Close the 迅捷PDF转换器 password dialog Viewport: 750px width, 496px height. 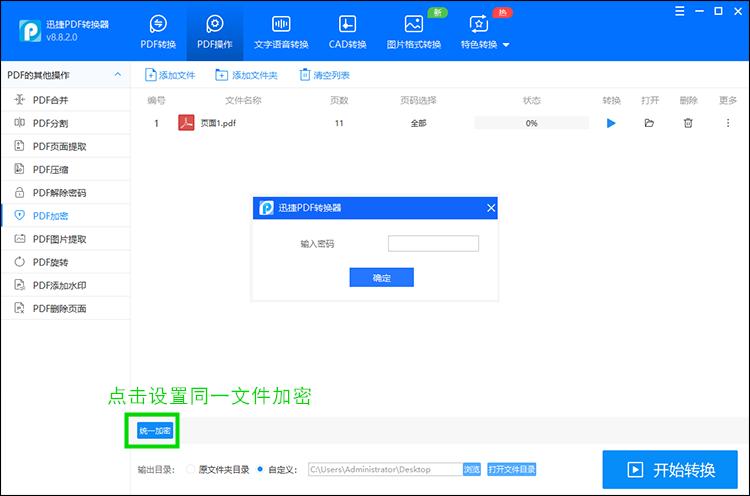coord(491,208)
